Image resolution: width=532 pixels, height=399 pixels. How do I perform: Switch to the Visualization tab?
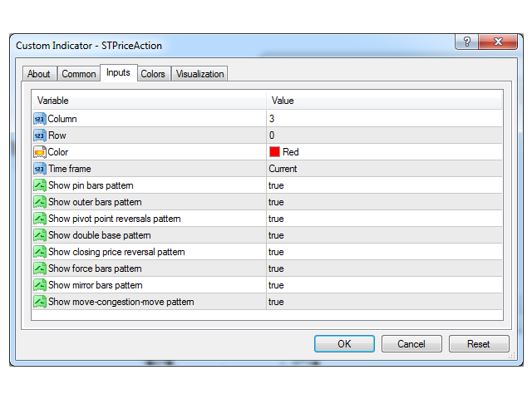[199, 74]
